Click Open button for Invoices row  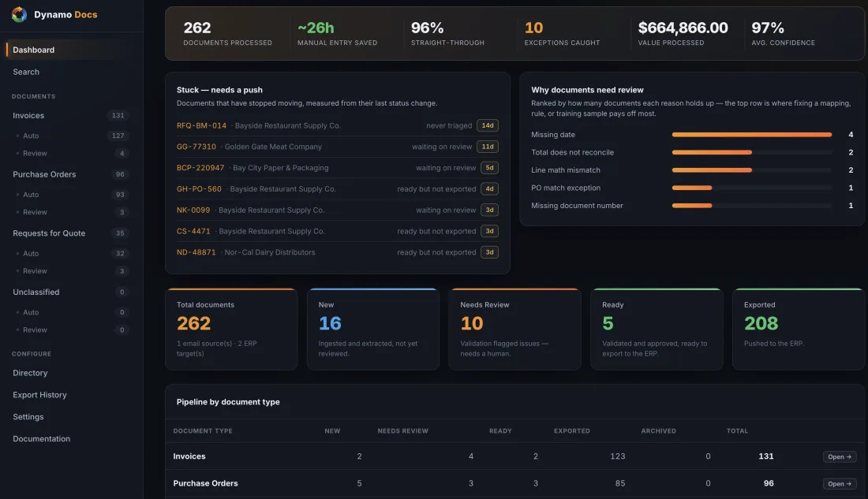(x=840, y=457)
